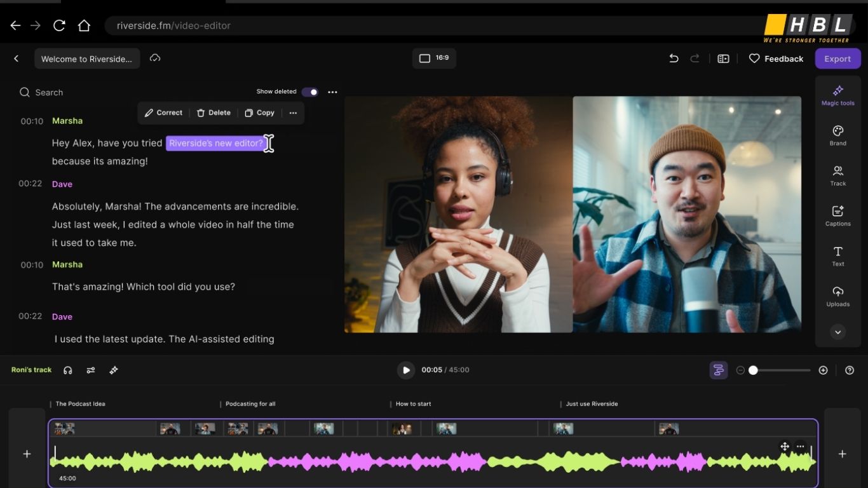Image resolution: width=868 pixels, height=488 pixels.
Task: Click the headphones icon on Roni's track
Action: (67, 370)
